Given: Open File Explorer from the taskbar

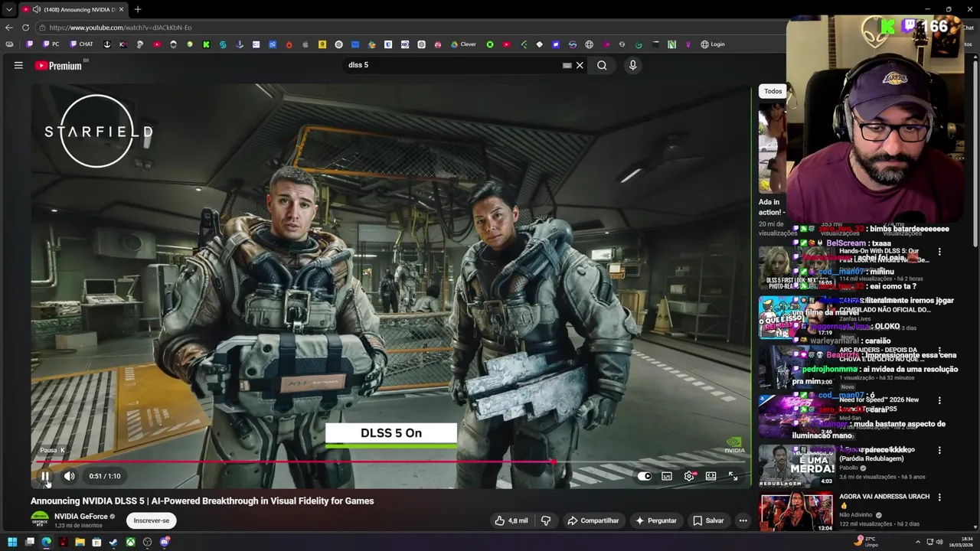Looking at the screenshot, I should [x=80, y=542].
